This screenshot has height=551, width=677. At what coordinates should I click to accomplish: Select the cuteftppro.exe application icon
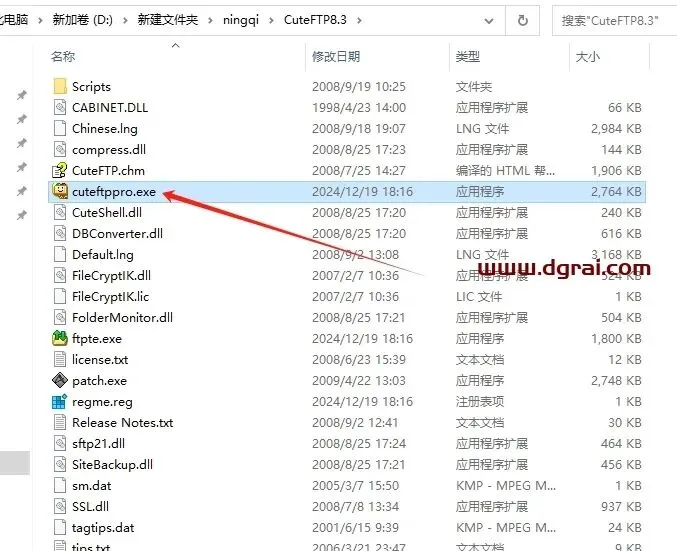(60, 191)
